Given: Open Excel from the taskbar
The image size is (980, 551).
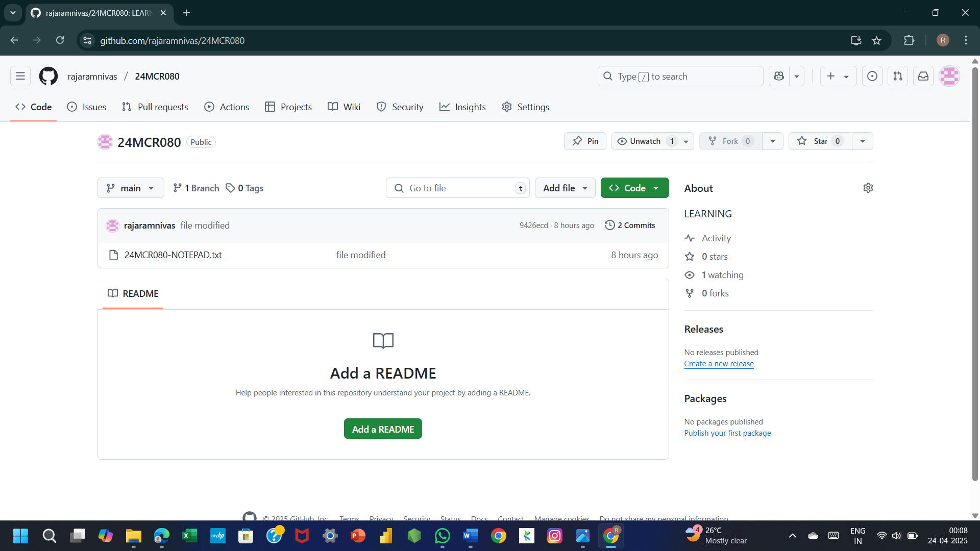Looking at the screenshot, I should [189, 536].
